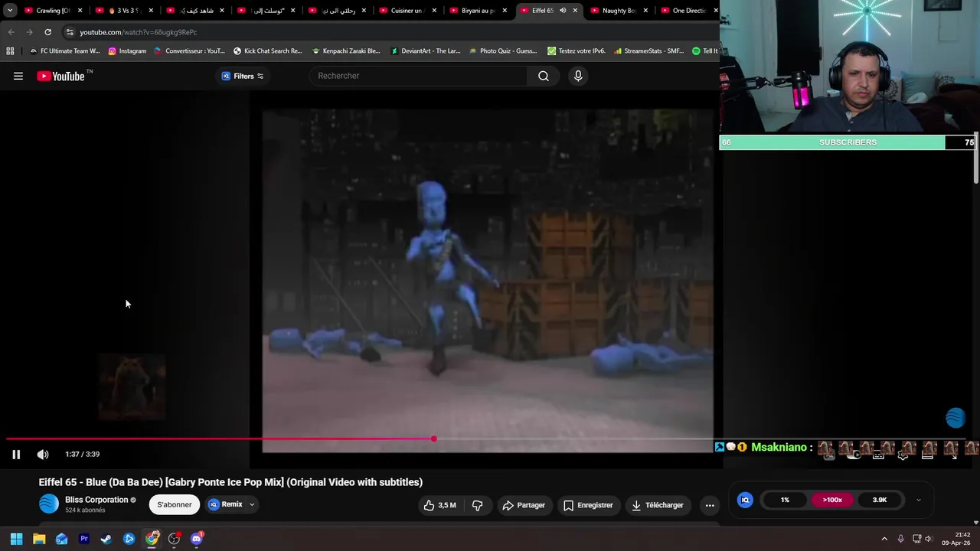Open Discord from taskbar
This screenshot has height=551, width=980.
tap(197, 539)
